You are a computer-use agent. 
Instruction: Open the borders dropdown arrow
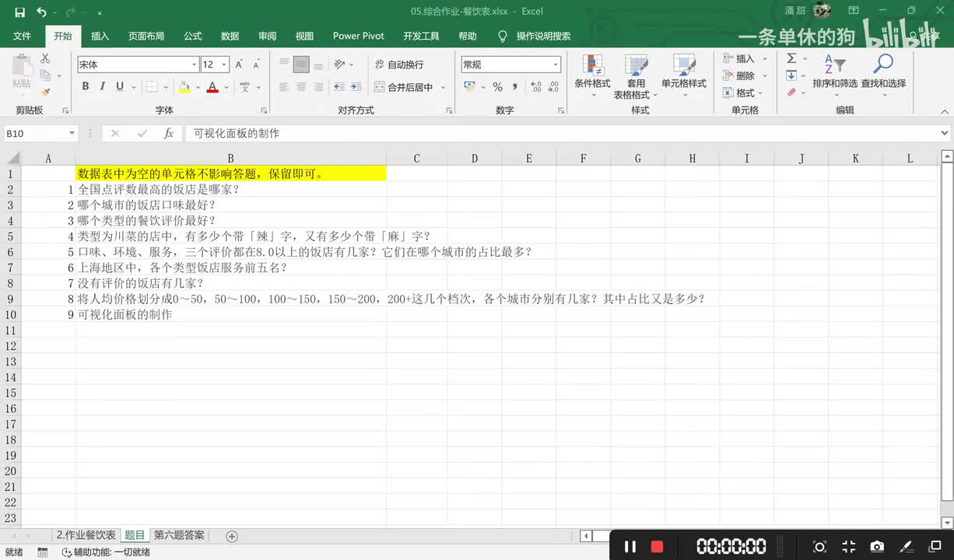click(167, 87)
